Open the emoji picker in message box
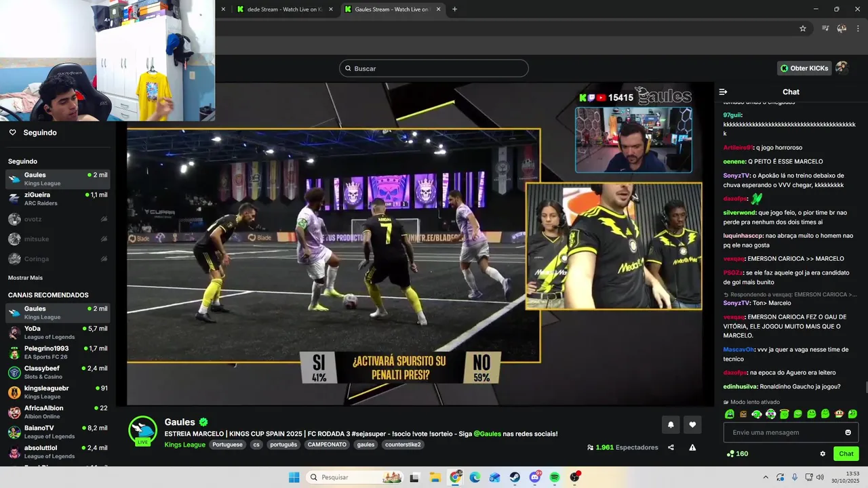868x488 pixels. click(x=848, y=432)
